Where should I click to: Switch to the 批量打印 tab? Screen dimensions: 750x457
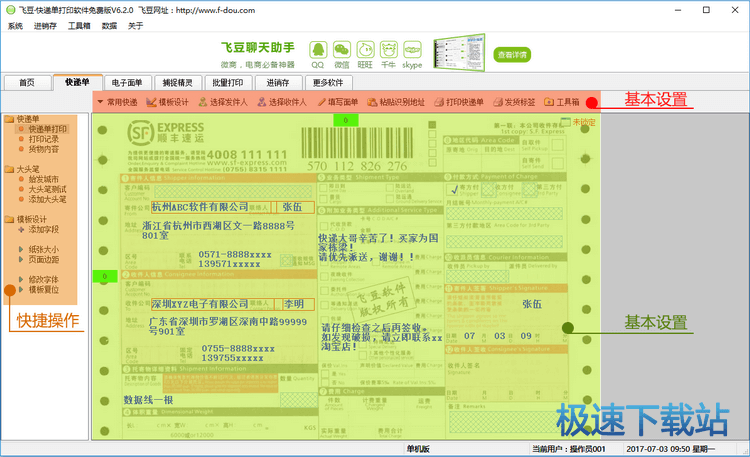pyautogui.click(x=228, y=83)
